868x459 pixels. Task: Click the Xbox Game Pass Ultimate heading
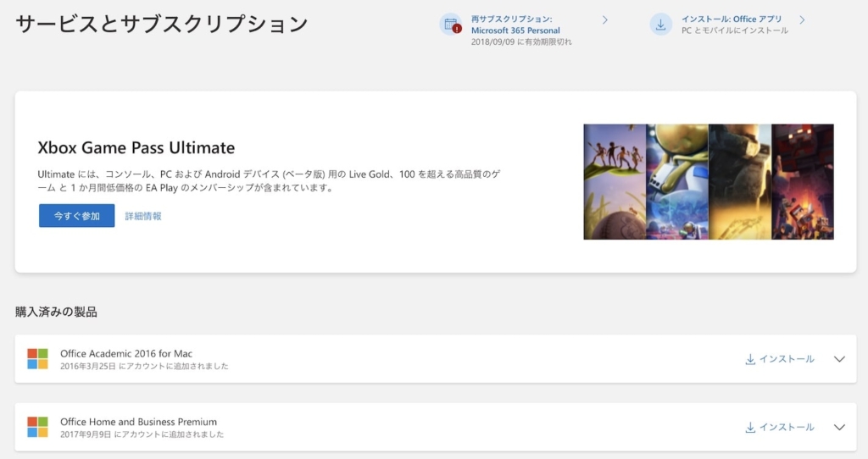tap(136, 147)
